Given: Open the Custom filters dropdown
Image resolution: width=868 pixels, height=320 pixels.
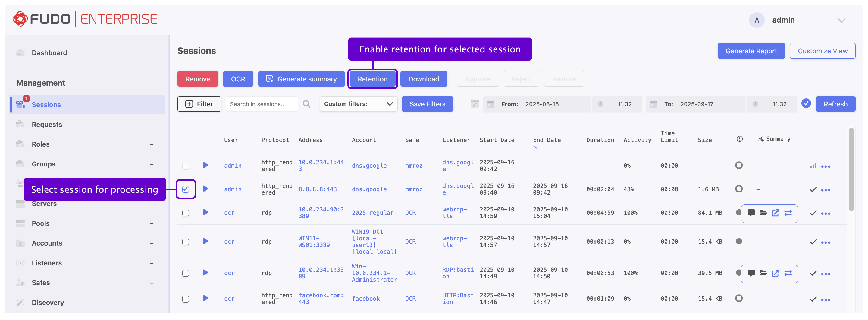Looking at the screenshot, I should click(x=358, y=104).
